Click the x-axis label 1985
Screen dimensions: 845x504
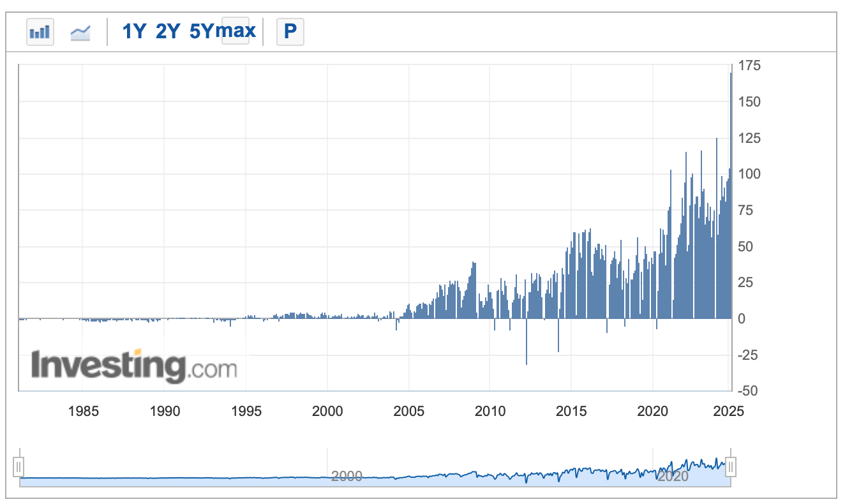83,411
